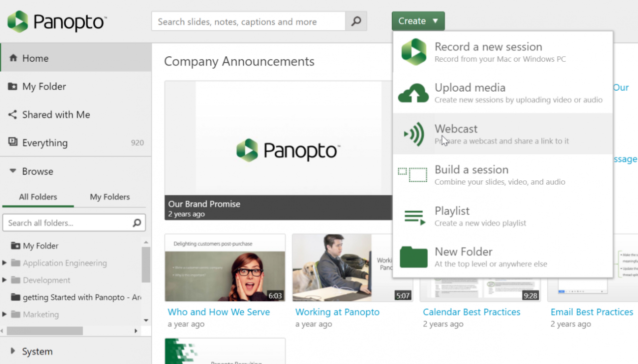
Task: Click the Build a session dashed-rectangle icon
Action: [413, 175]
